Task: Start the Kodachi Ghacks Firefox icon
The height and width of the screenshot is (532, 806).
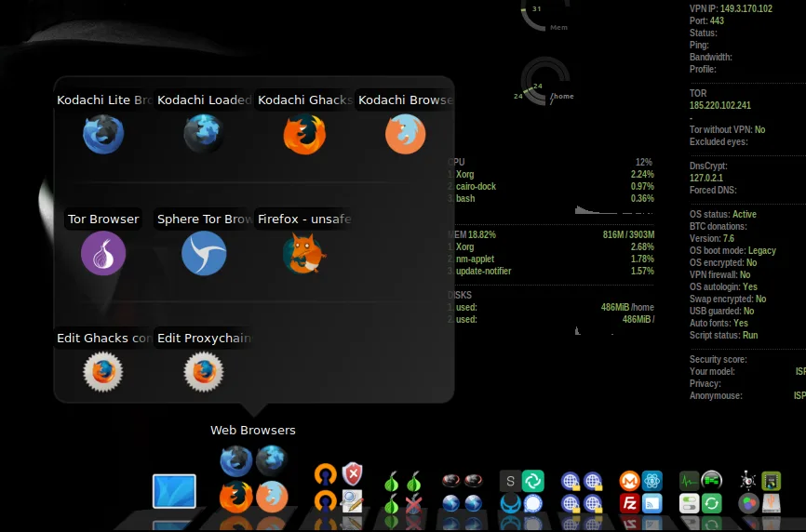Action: [x=304, y=134]
